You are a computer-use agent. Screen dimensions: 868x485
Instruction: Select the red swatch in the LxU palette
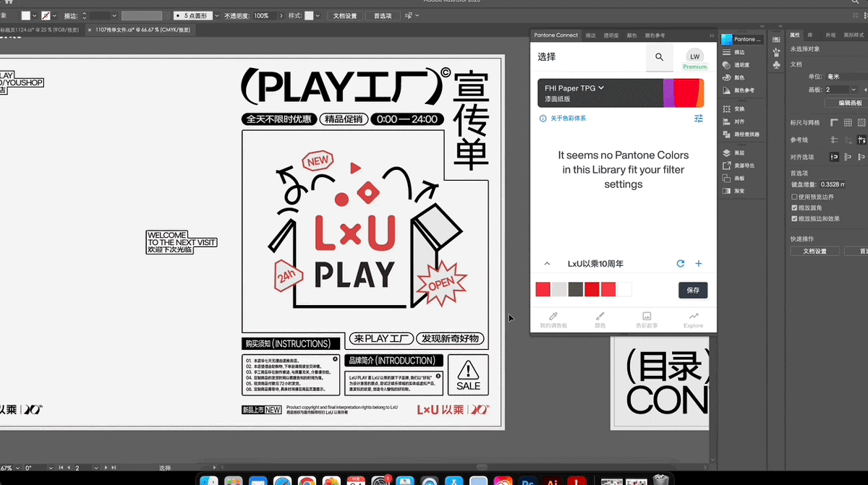(x=542, y=288)
